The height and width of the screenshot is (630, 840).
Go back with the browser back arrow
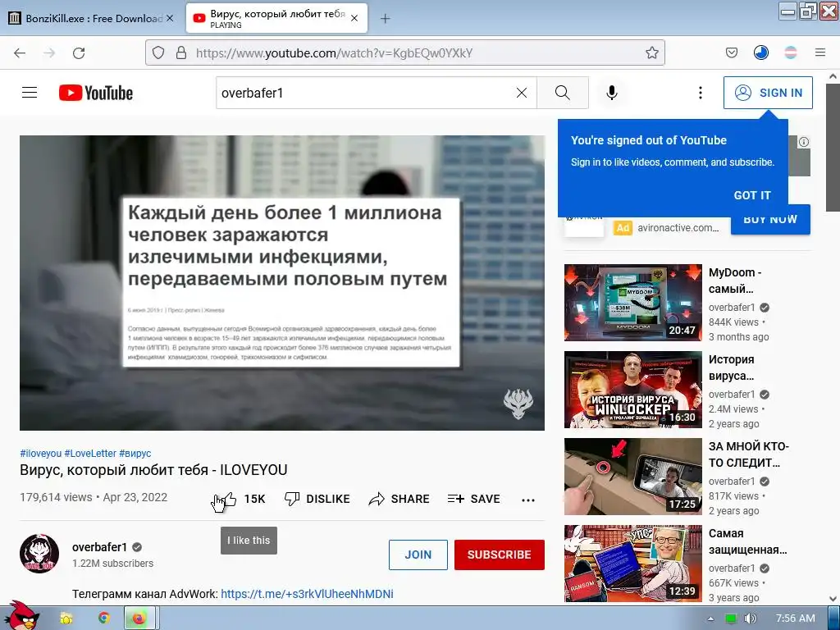pos(20,53)
